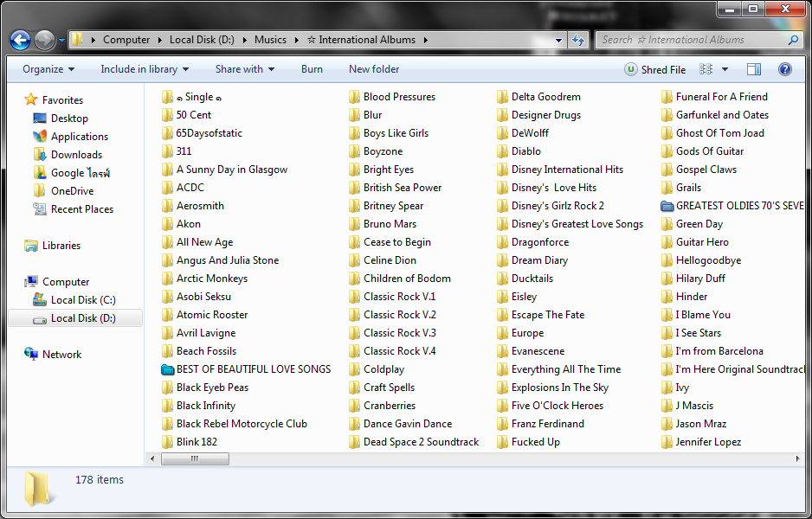812x519 pixels.
Task: Click the horizontal scrollbar right arrow
Action: (797, 459)
